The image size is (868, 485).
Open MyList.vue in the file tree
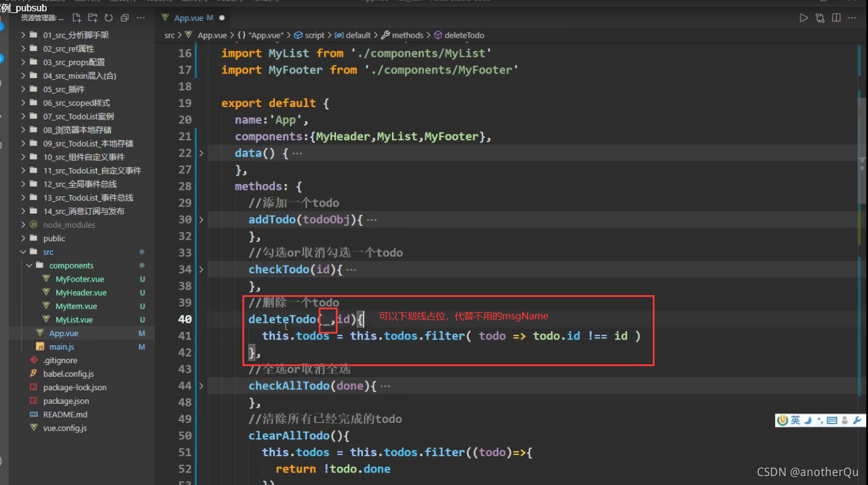click(x=74, y=319)
